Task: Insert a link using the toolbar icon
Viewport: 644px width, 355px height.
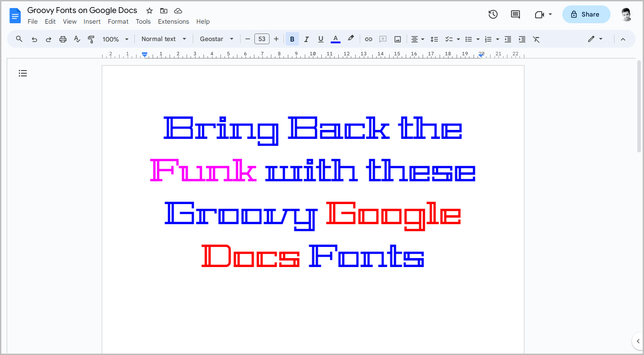Action: pos(368,39)
